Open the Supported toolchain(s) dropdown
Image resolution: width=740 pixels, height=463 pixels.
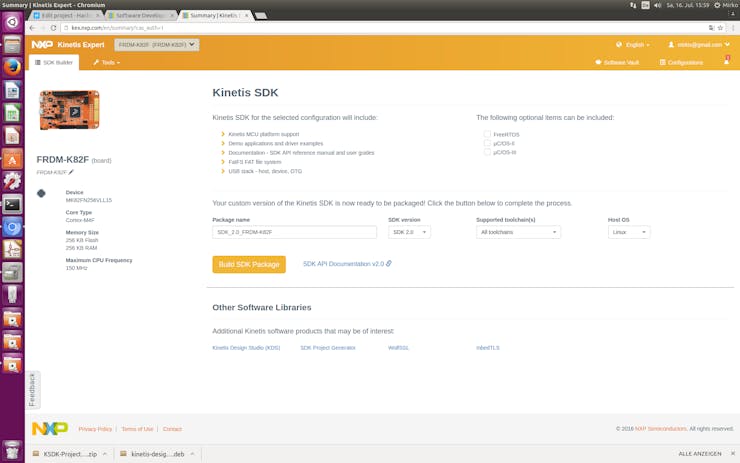click(x=518, y=232)
